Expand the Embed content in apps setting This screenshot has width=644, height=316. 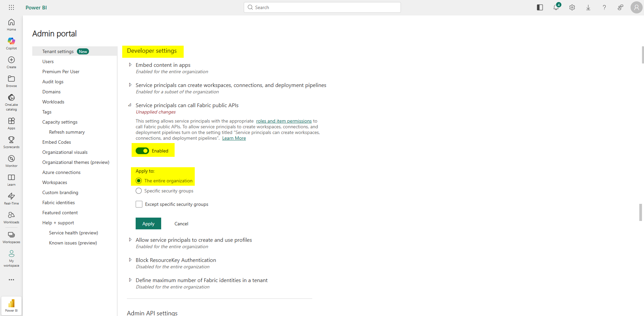(x=130, y=65)
